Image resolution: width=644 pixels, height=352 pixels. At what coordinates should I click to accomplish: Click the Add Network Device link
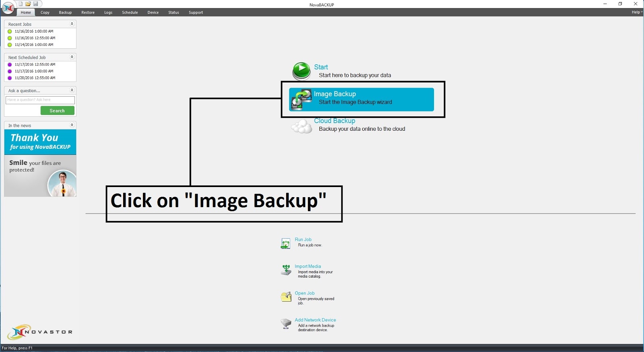coord(315,320)
